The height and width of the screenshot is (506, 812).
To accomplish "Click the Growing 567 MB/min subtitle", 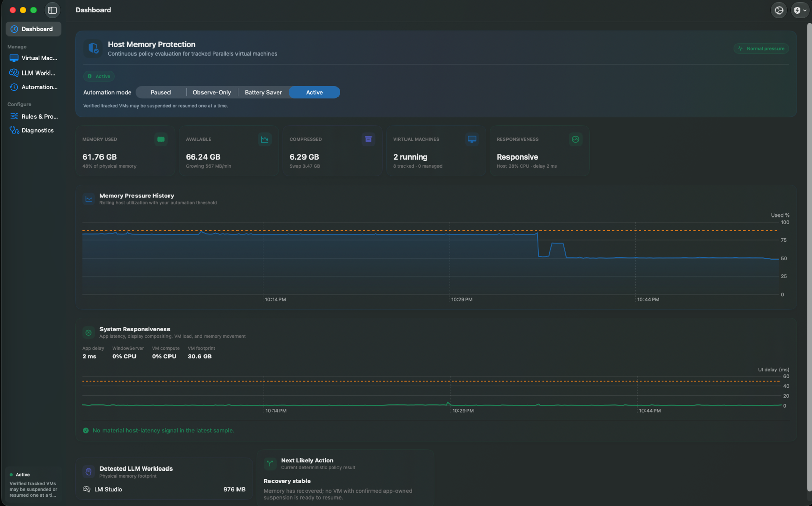I will tap(209, 166).
